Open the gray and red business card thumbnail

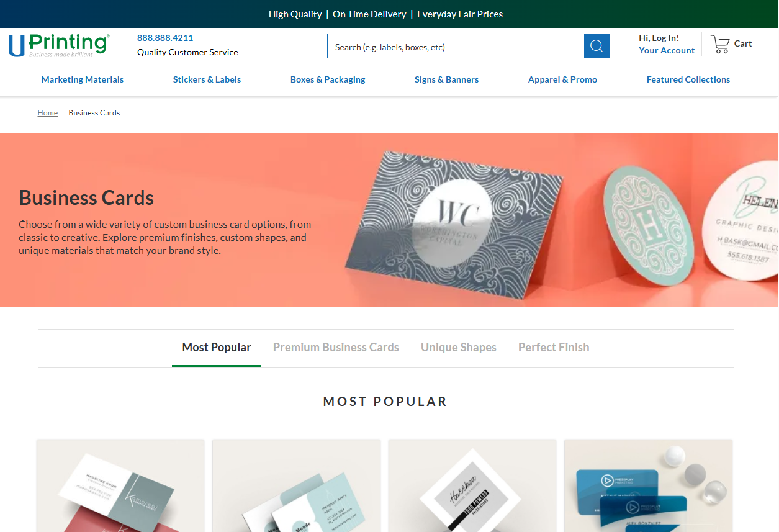click(120, 486)
